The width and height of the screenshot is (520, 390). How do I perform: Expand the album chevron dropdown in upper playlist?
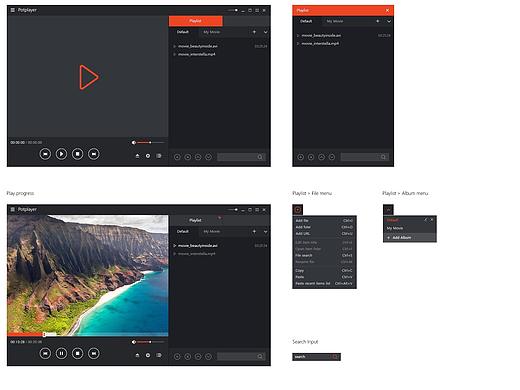click(266, 32)
